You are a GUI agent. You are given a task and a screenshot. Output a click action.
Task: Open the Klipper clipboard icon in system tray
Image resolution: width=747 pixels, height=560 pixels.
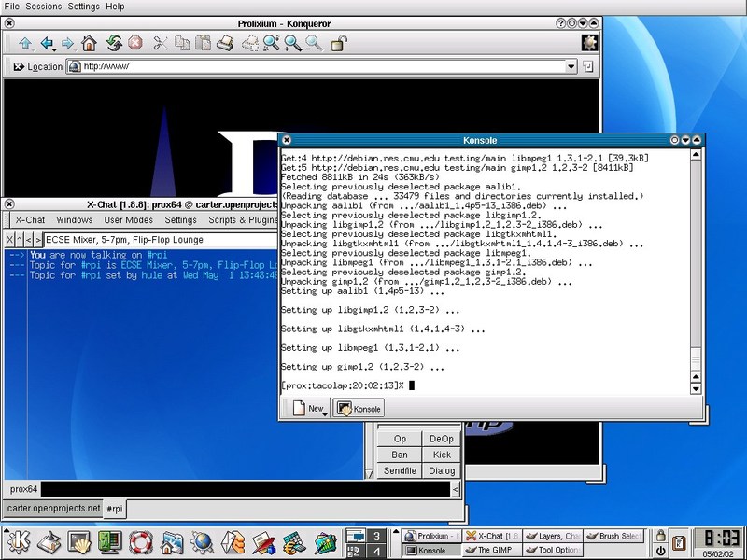(680, 543)
